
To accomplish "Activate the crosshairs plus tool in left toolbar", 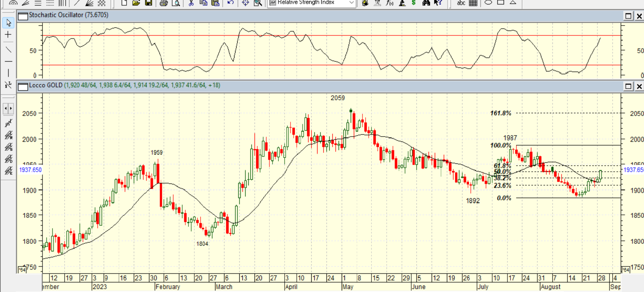I will click(8, 35).
